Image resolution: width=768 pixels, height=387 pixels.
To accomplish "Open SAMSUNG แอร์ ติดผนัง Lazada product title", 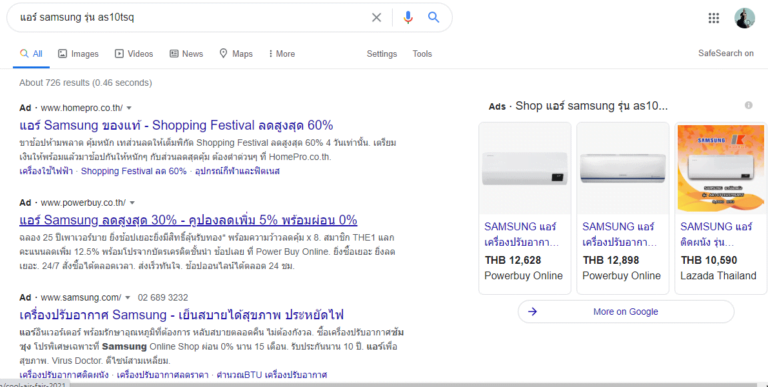I will 716,234.
